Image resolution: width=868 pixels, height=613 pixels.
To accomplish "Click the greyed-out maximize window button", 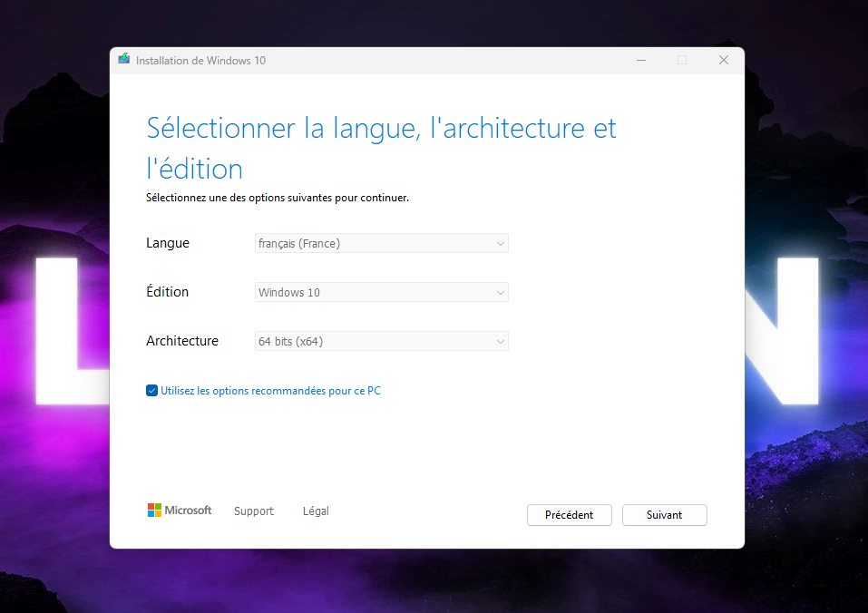I will (x=682, y=60).
